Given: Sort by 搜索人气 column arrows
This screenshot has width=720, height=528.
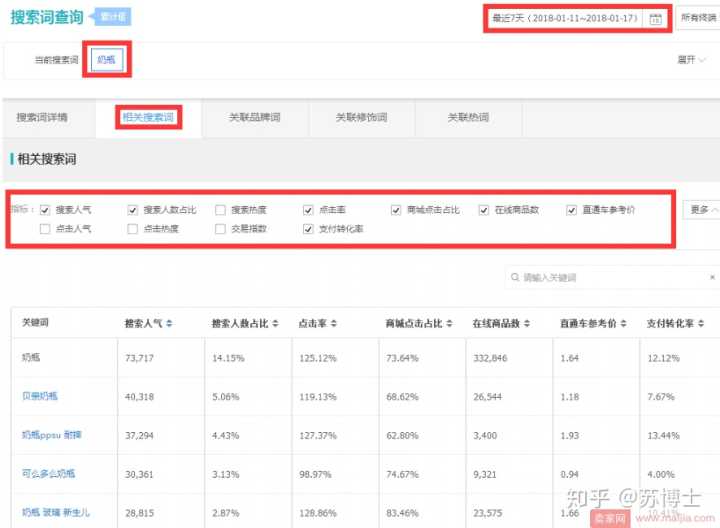Looking at the screenshot, I should click(x=169, y=324).
